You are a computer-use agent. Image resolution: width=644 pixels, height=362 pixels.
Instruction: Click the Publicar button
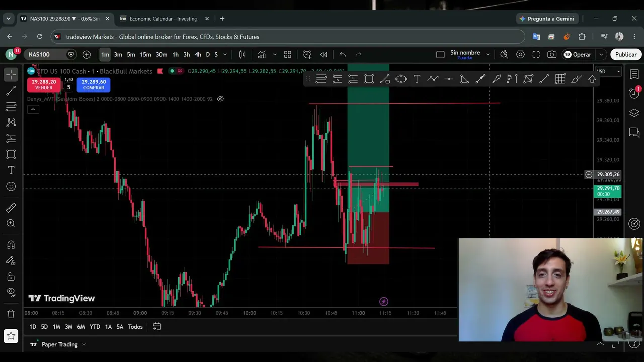(626, 54)
